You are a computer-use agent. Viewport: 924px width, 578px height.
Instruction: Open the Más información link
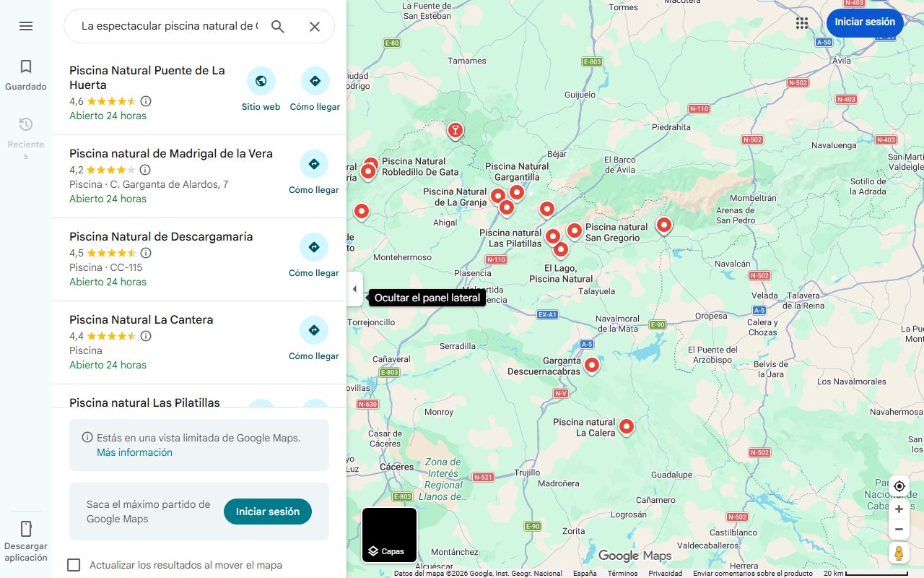click(x=134, y=452)
